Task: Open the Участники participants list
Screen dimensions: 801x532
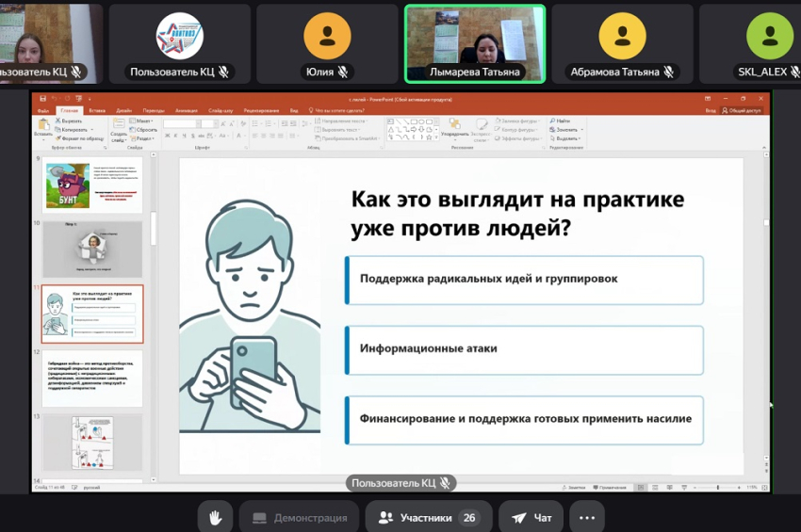Action: coord(428,518)
